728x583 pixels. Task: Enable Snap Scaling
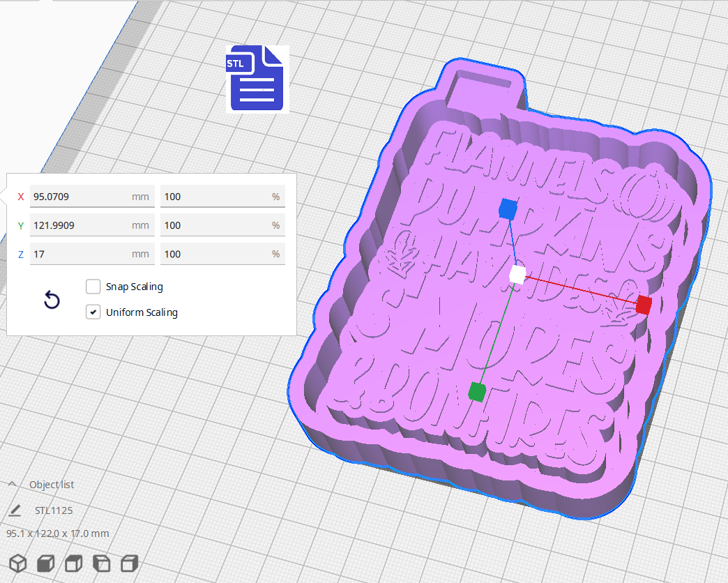pos(93,287)
